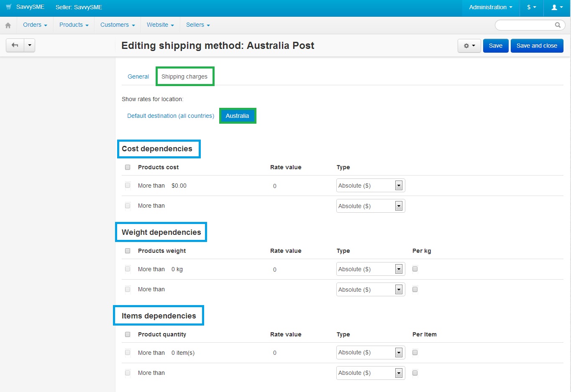Check the Products cost header checkbox
Image resolution: width=571 pixels, height=392 pixels.
point(128,167)
